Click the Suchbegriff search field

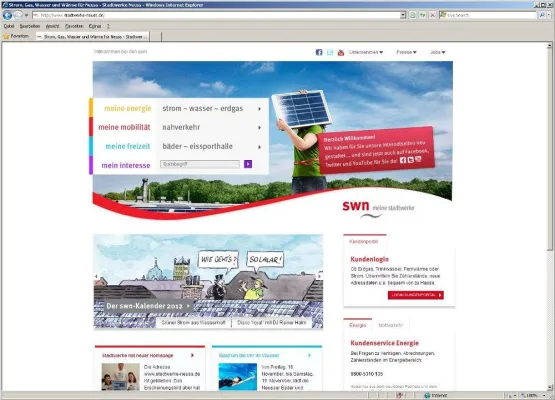tap(200, 164)
